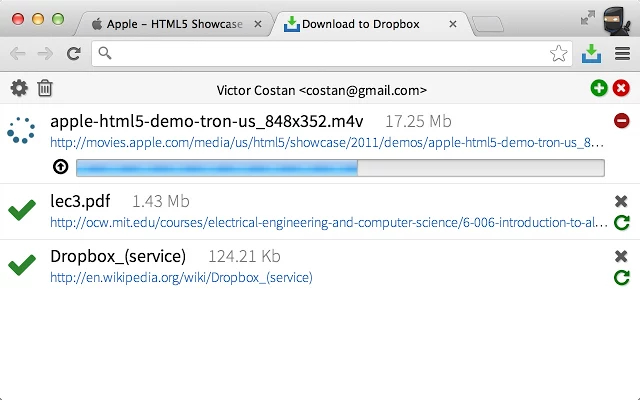Click the green checkmark beside lec3.pdf
Viewport: 640px width, 400px height.
click(x=22, y=210)
